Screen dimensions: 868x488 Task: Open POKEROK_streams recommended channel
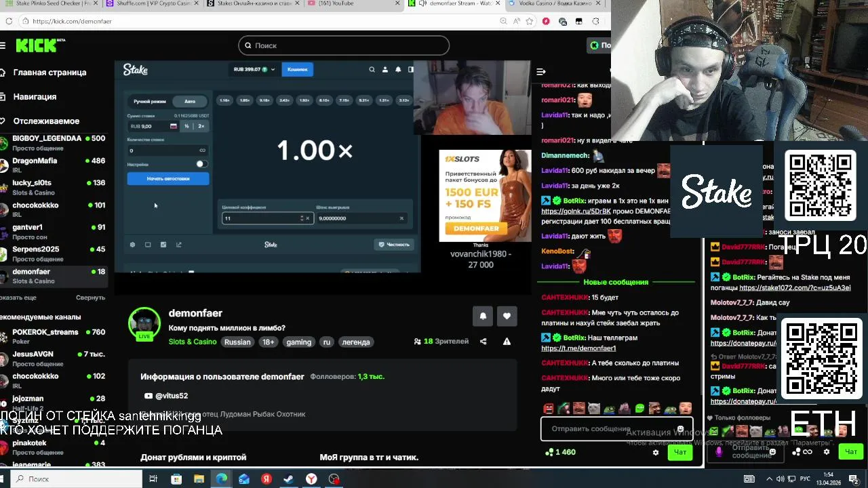pos(54,336)
